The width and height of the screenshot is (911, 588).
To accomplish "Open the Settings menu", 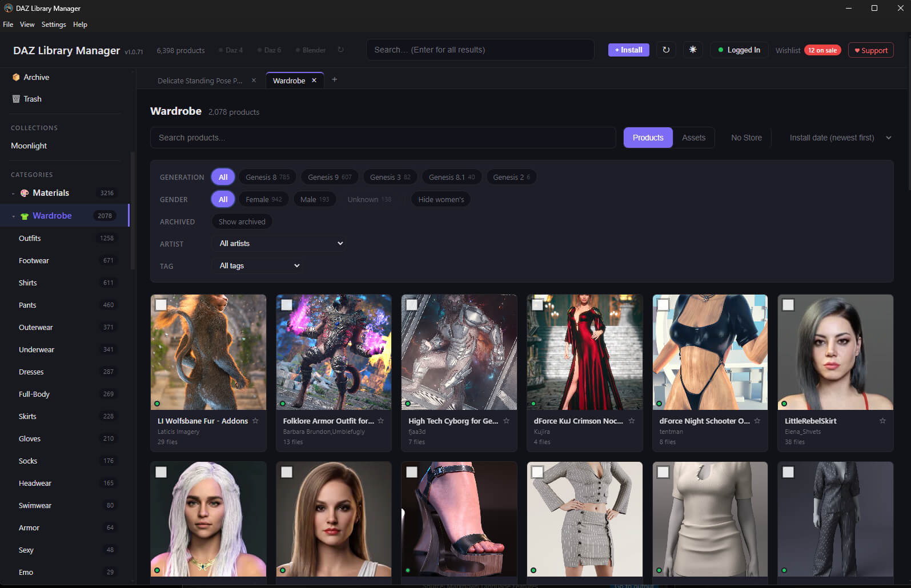I will 54,25.
